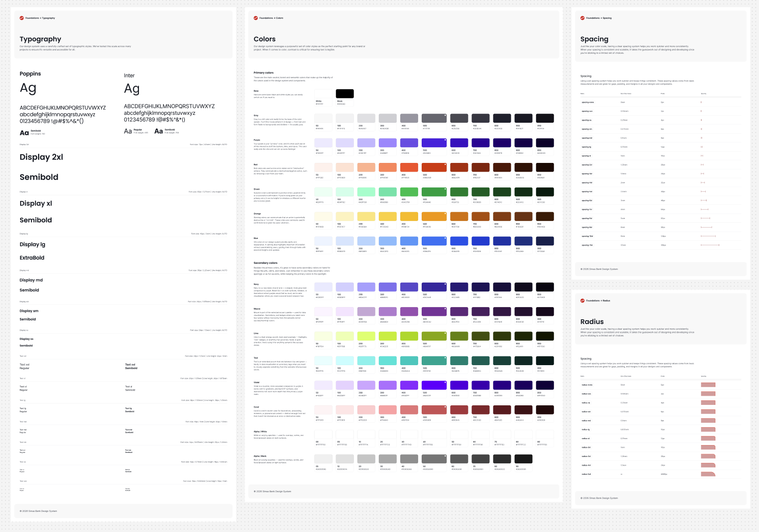Select the 'spacing-md' token tag
Image resolution: width=759 pixels, height=532 pixels.
[587, 138]
